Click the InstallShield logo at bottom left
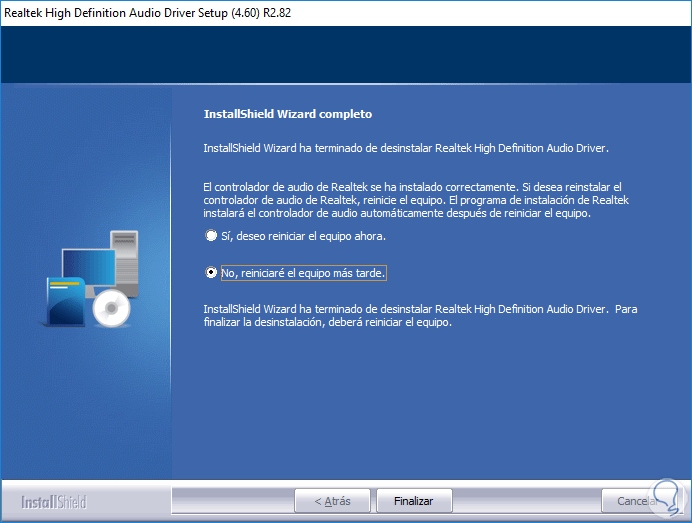 coord(54,502)
